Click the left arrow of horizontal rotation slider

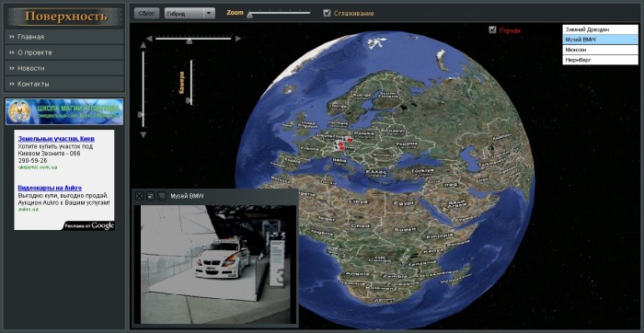(x=149, y=39)
